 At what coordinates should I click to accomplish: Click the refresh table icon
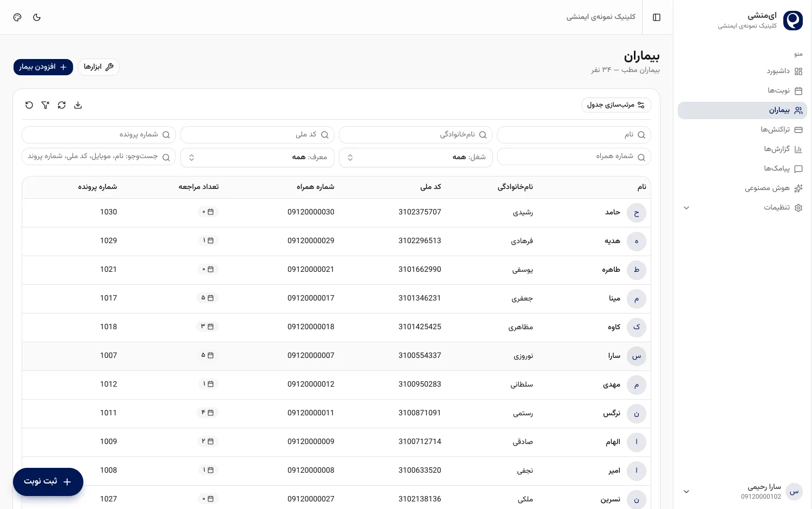62,105
